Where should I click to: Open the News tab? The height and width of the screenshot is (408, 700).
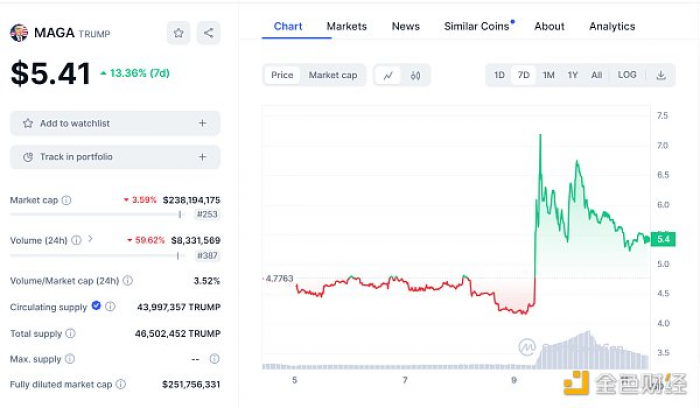(406, 26)
